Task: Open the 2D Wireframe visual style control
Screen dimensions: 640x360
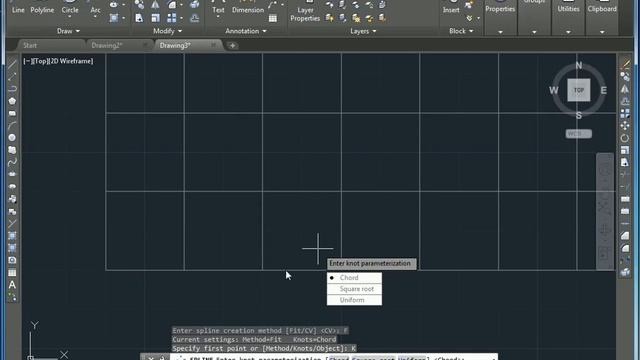Action: click(71, 61)
